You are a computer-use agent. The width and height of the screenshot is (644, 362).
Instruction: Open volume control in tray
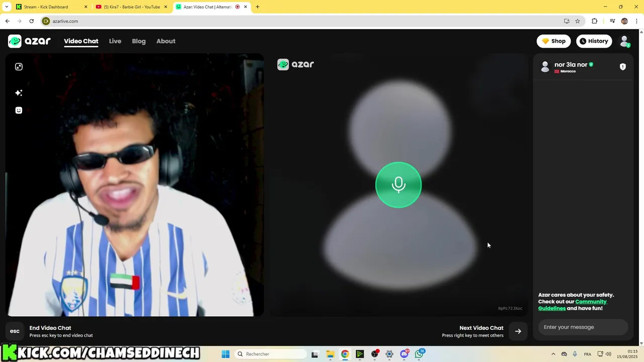[608, 354]
